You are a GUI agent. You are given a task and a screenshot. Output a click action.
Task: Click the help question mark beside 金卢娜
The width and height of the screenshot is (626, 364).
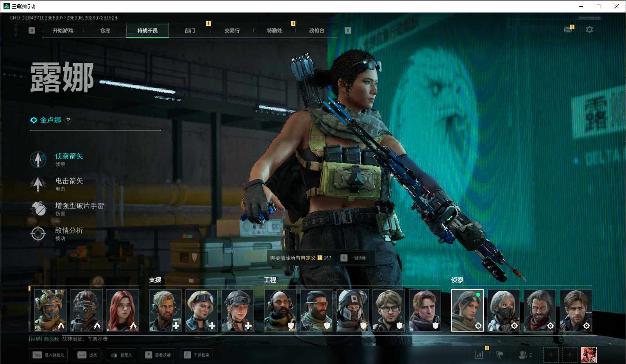[68, 120]
